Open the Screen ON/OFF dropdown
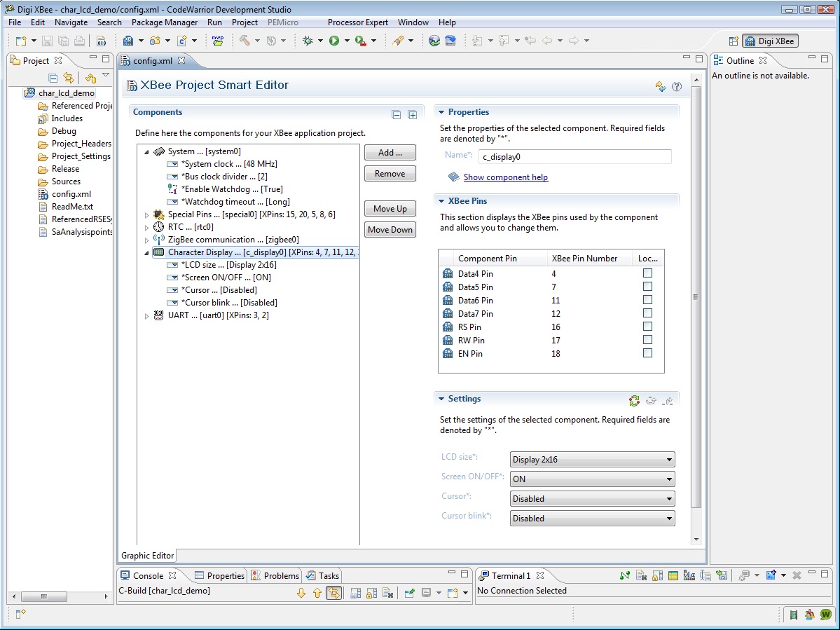The height and width of the screenshot is (630, 840). [592, 479]
